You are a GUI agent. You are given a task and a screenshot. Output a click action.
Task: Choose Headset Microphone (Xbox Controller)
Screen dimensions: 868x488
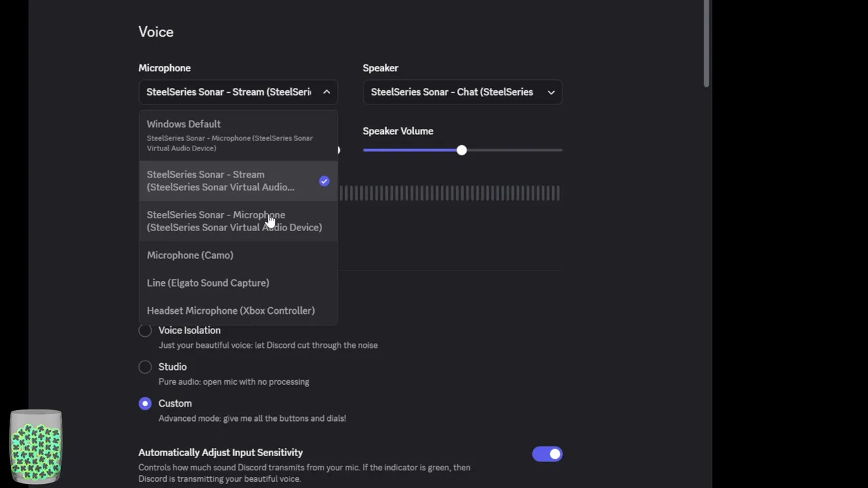click(231, 311)
